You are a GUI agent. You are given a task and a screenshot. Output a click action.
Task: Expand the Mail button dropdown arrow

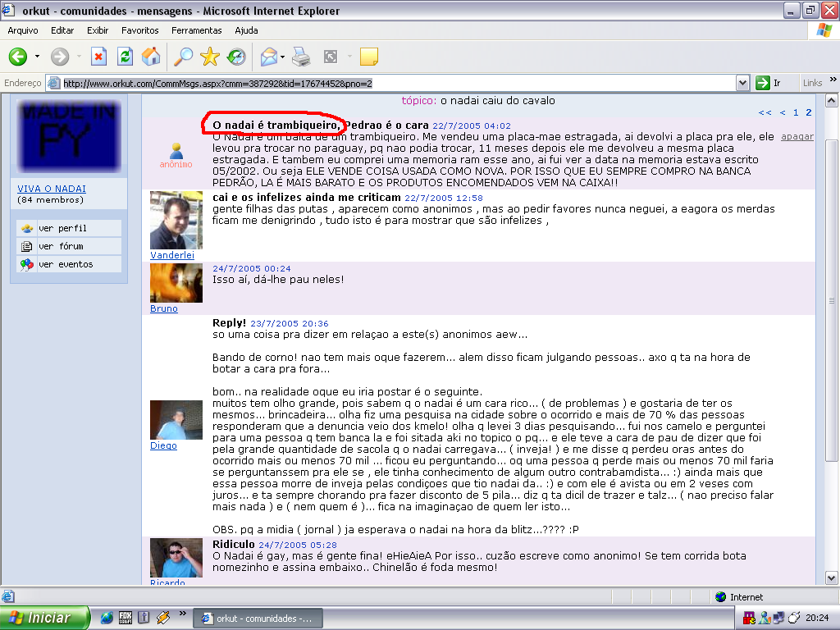coord(282,57)
